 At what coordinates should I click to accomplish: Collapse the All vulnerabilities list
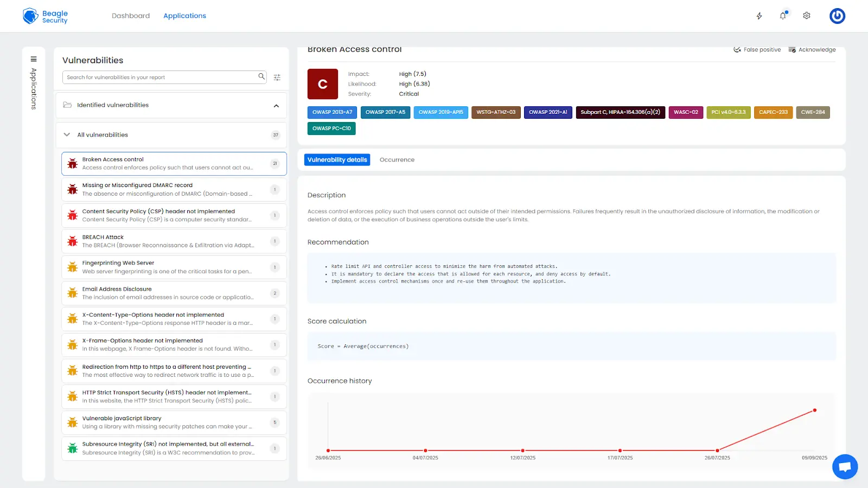point(66,134)
